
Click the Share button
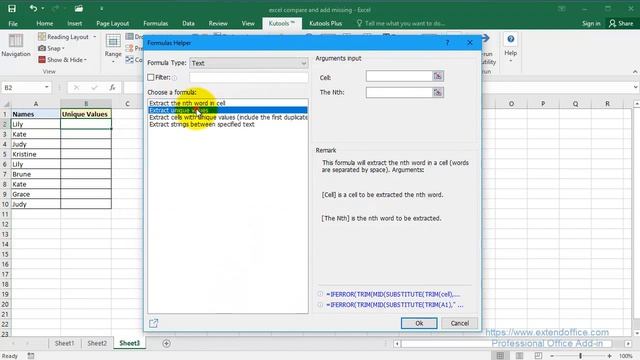(x=621, y=23)
